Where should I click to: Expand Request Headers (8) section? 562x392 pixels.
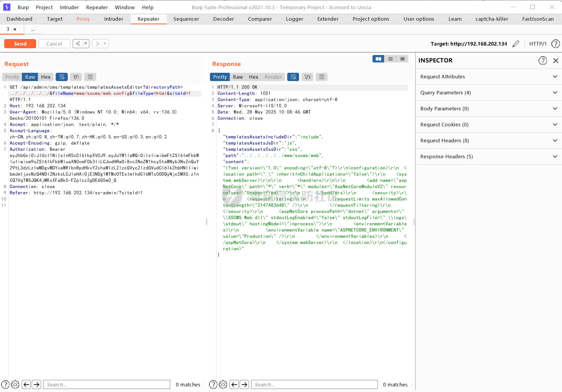tap(489, 141)
